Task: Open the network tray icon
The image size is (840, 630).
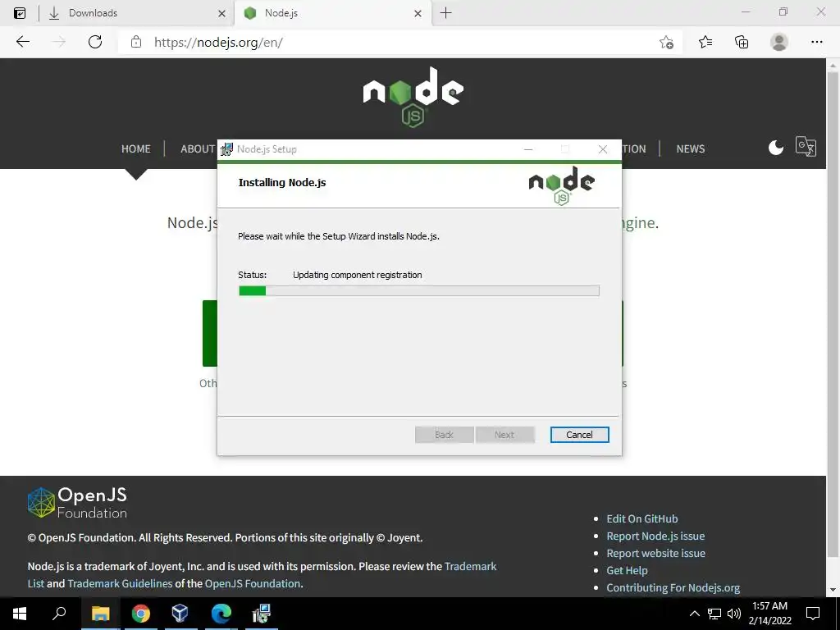Action: 714,614
